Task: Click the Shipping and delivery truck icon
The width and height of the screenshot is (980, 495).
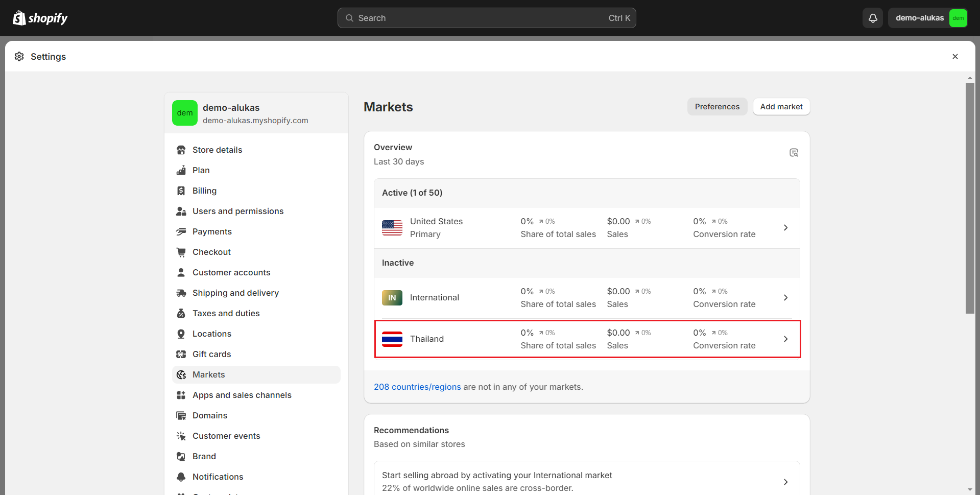Action: pos(181,293)
